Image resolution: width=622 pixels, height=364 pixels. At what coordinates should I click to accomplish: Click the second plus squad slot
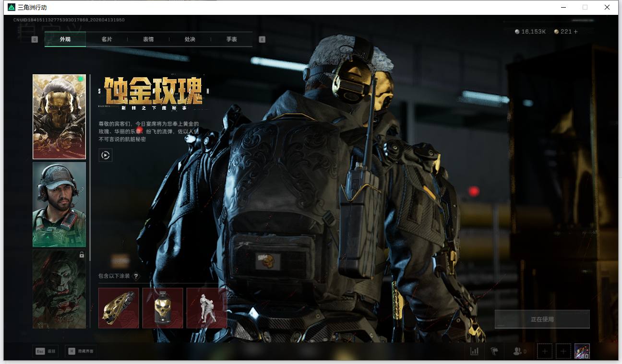tap(563, 352)
